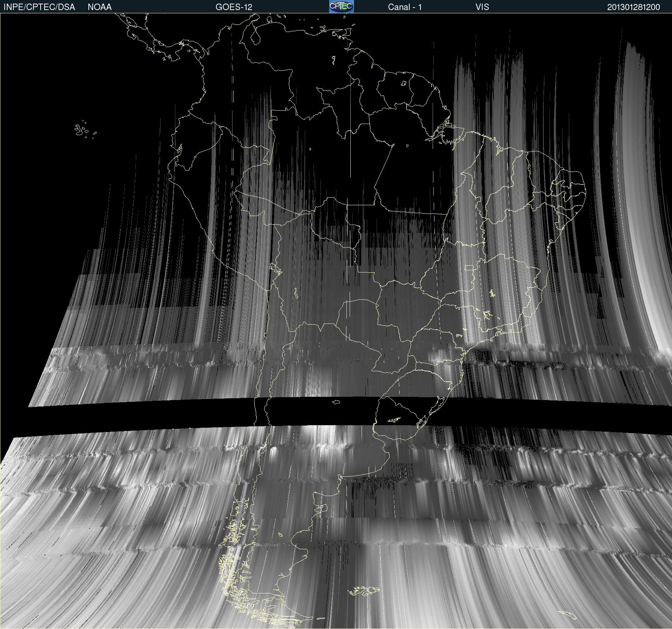Click the CPTEC logo in header
This screenshot has width=672, height=629.
pyautogui.click(x=341, y=6)
